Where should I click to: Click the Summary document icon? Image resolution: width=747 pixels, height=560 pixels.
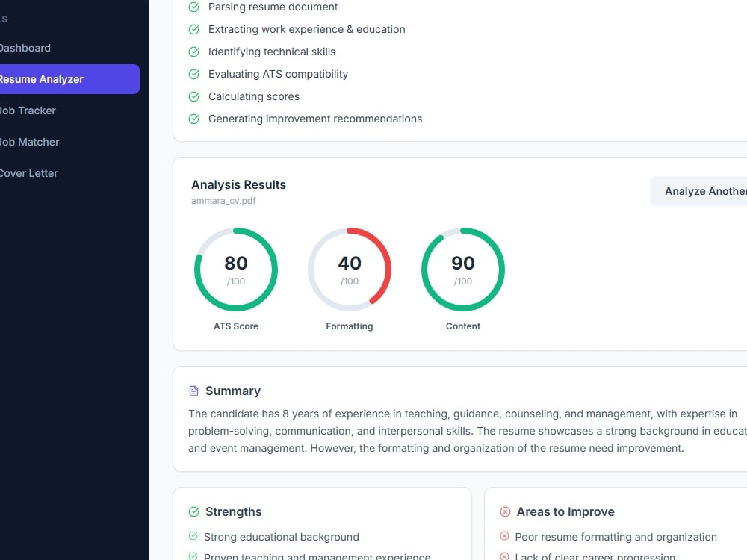pyautogui.click(x=194, y=391)
